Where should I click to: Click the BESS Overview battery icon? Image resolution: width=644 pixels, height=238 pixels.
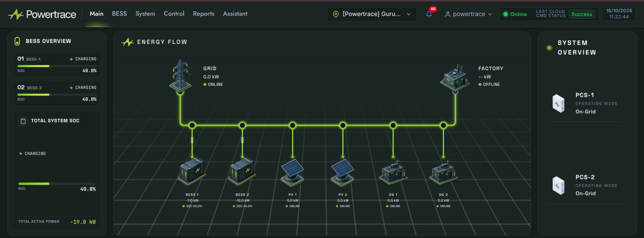17,41
